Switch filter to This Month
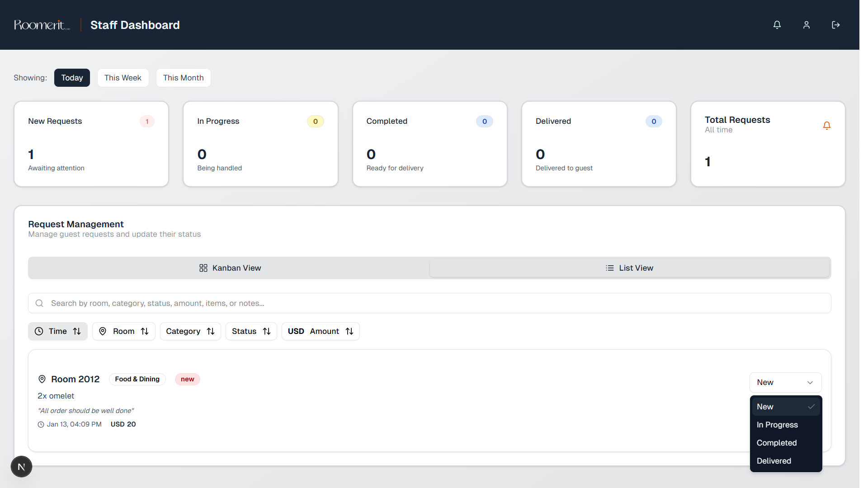868x488 pixels. 183,78
